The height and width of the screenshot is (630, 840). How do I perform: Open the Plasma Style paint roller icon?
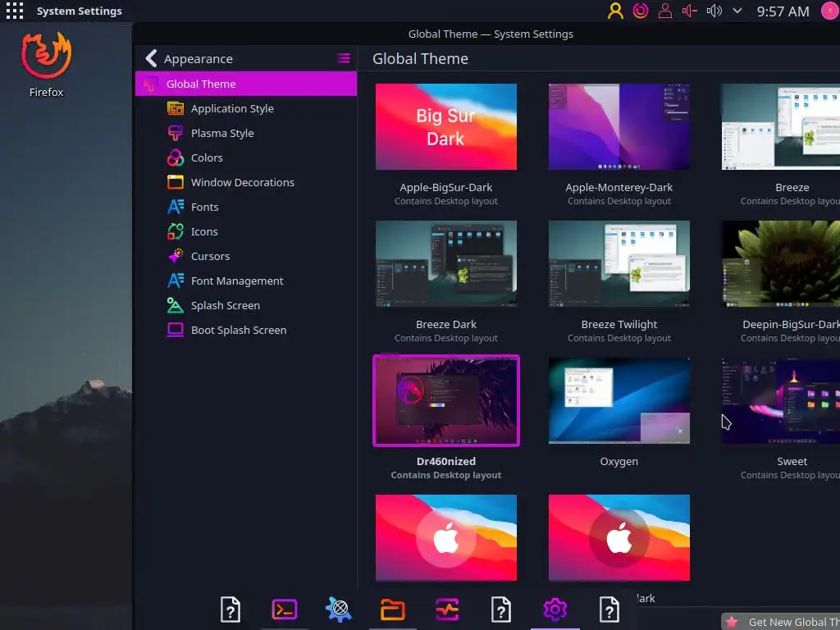pyautogui.click(x=176, y=133)
